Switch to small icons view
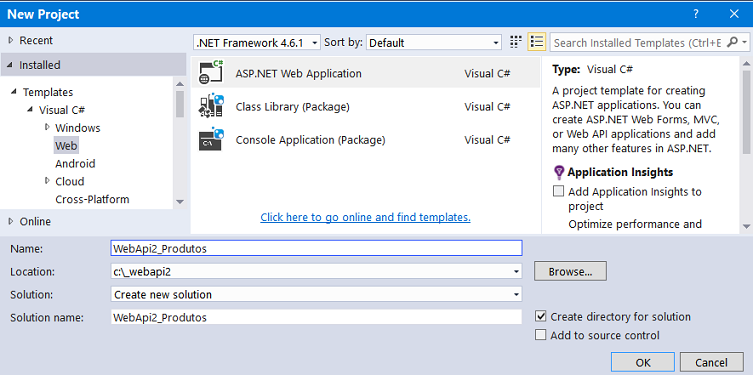The image size is (753, 375). click(x=516, y=42)
